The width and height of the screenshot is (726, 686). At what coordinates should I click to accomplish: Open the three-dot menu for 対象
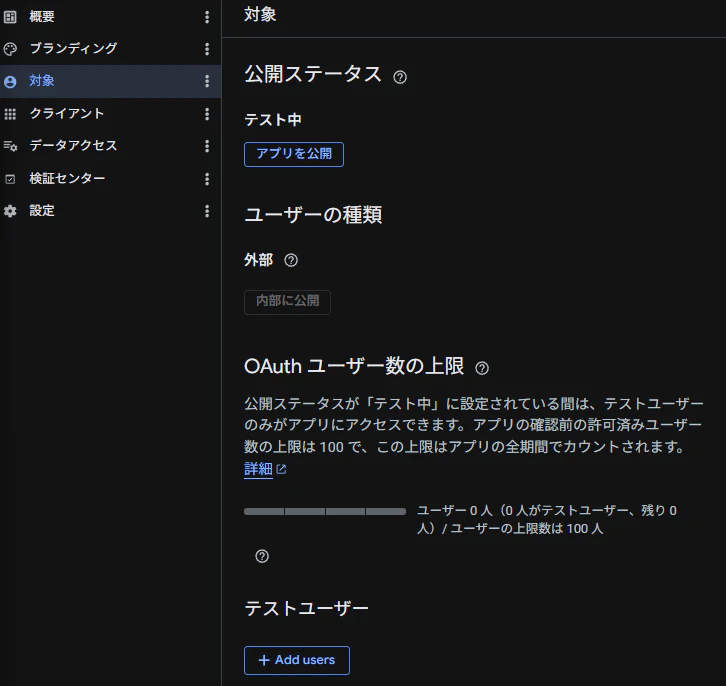click(x=207, y=81)
